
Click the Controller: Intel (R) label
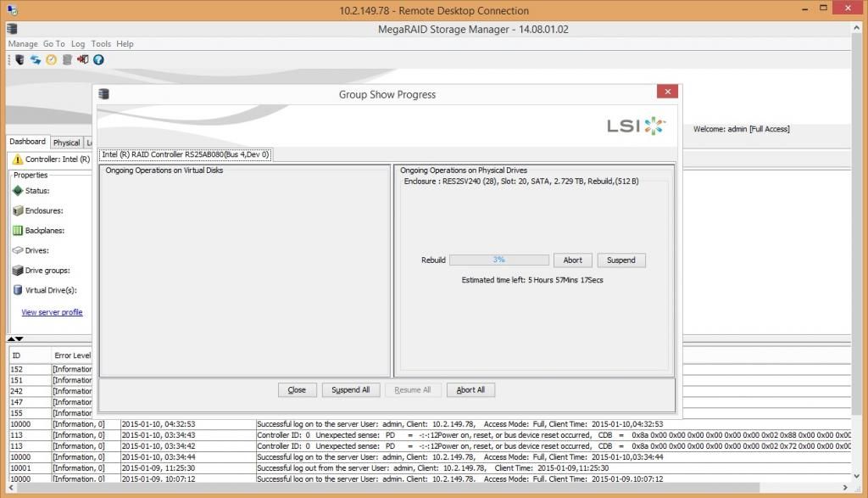pyautogui.click(x=58, y=159)
